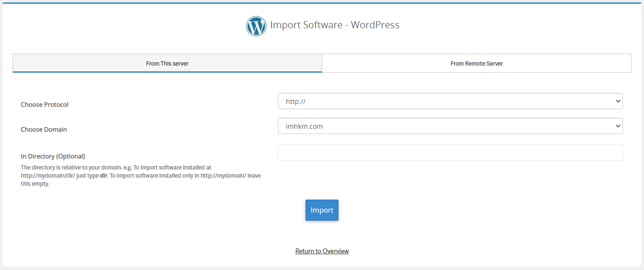The height and width of the screenshot is (270, 644).
Task: Click the WordPress logo icon
Action: coord(256,26)
